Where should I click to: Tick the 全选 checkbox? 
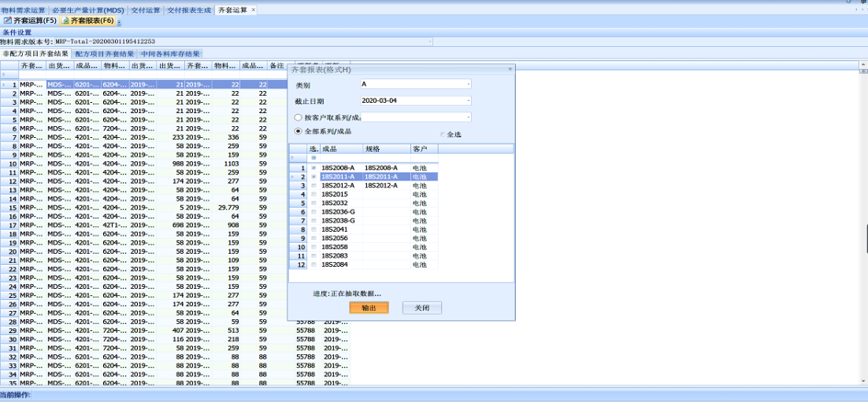coord(442,134)
